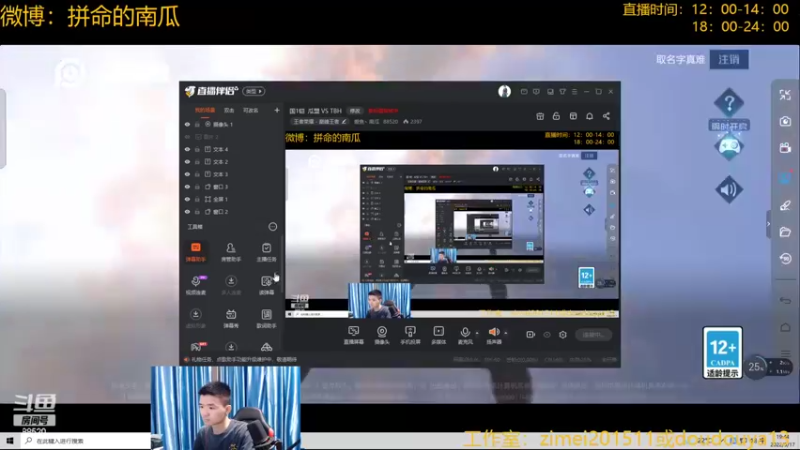The image size is (800, 450).
Task: Toggle the microphone 麦克风 on or off
Action: pyautogui.click(x=465, y=335)
